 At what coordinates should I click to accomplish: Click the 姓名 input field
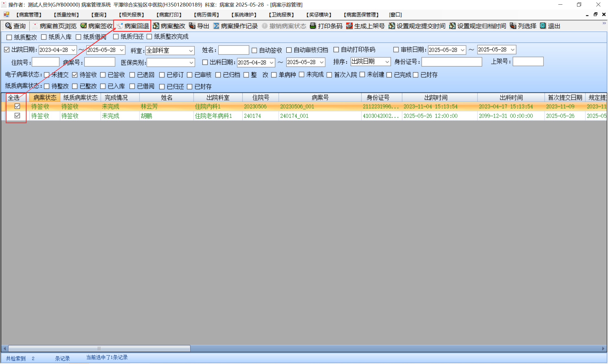tap(233, 50)
